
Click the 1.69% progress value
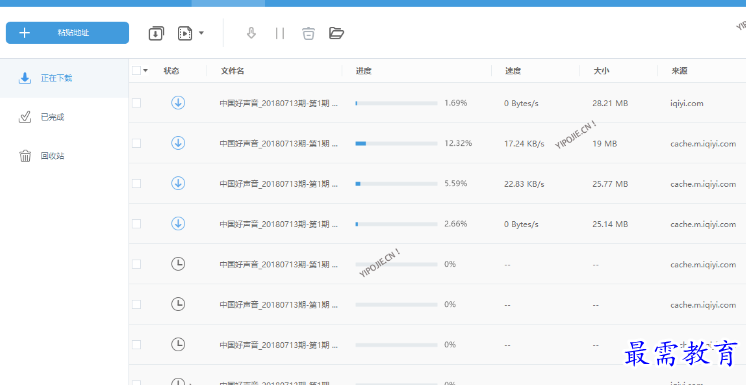[x=456, y=103]
